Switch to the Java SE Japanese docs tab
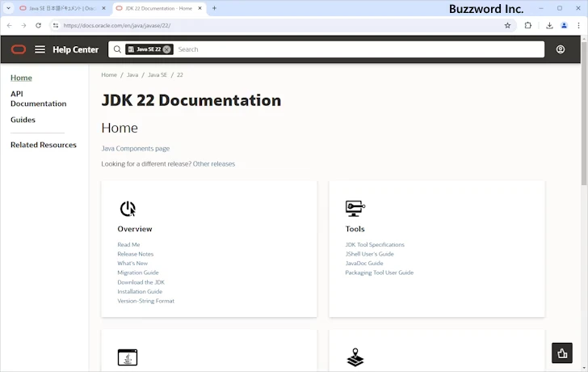Screen dimensions: 588x372 coord(62,8)
